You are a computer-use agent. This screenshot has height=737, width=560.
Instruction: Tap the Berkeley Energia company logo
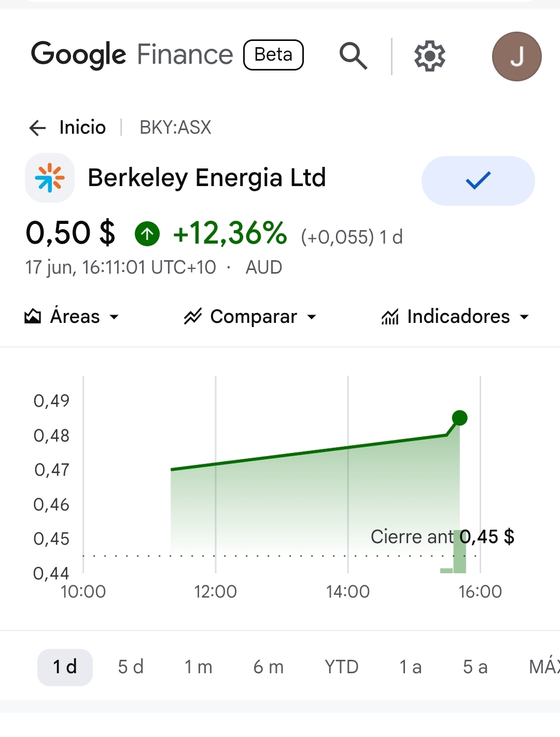(x=50, y=178)
